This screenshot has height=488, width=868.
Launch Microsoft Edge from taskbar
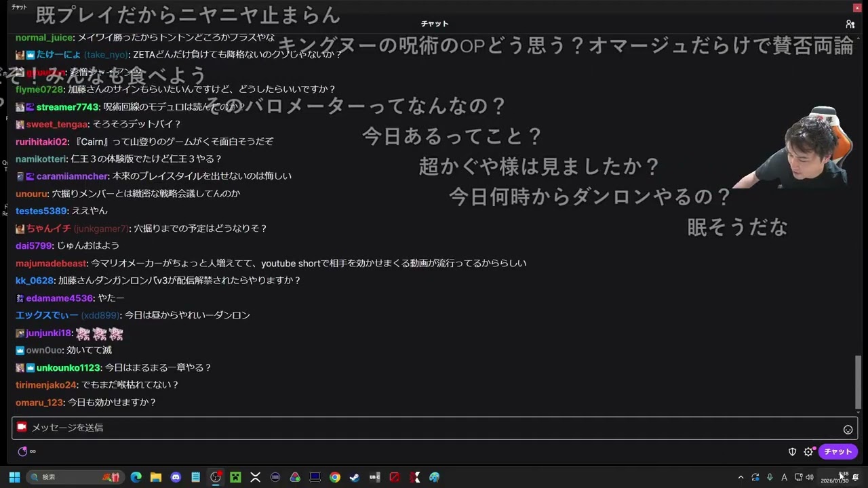click(x=136, y=477)
